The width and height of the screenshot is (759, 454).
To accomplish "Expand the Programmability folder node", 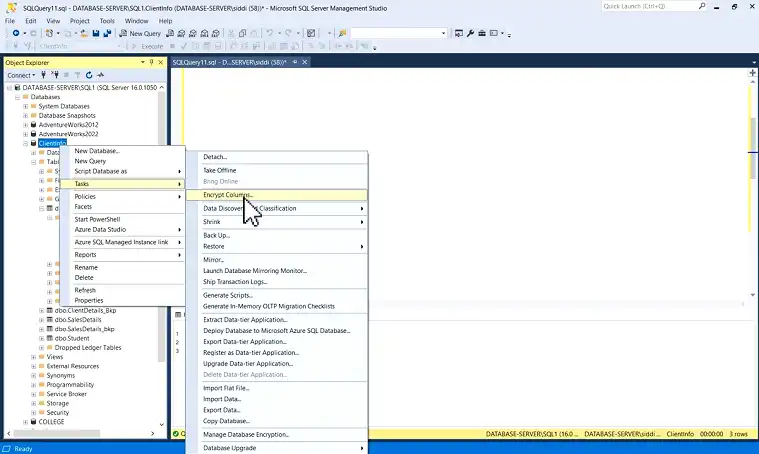I will (x=33, y=385).
